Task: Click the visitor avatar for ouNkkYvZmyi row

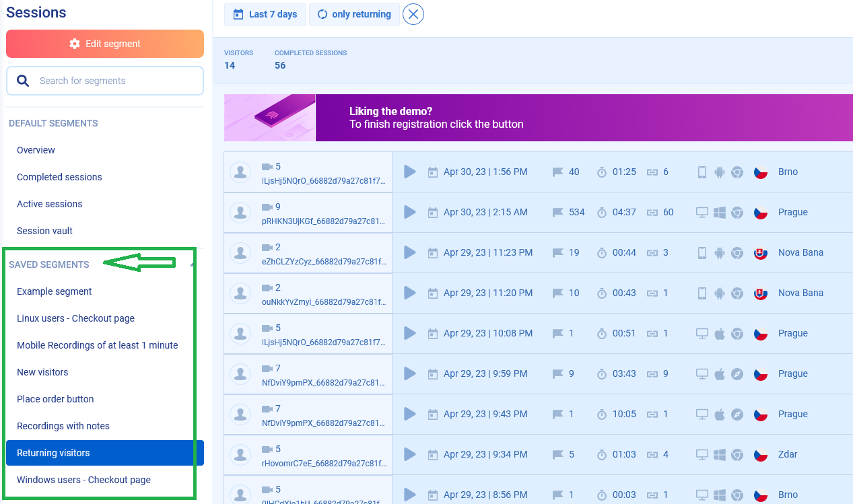Action: click(x=240, y=293)
